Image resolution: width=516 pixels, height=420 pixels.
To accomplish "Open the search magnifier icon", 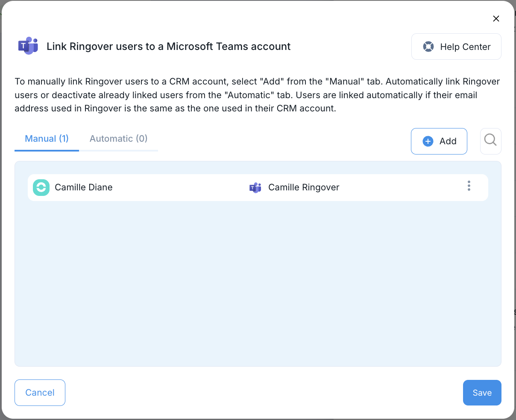I will click(490, 141).
